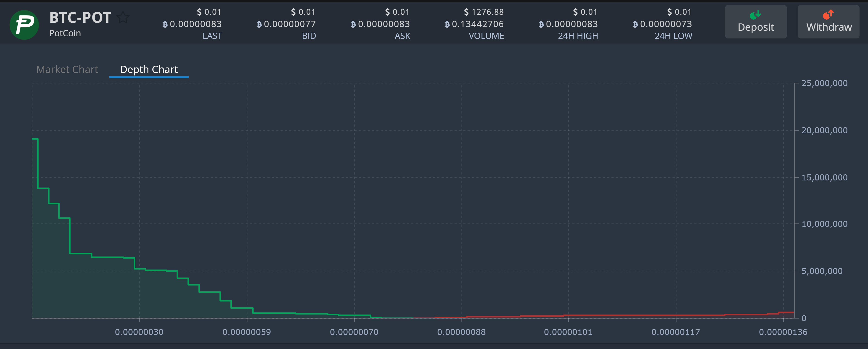Screen dimensions: 868x349
Task: Click the LAST price 0.00000083 value
Action: [x=192, y=24]
